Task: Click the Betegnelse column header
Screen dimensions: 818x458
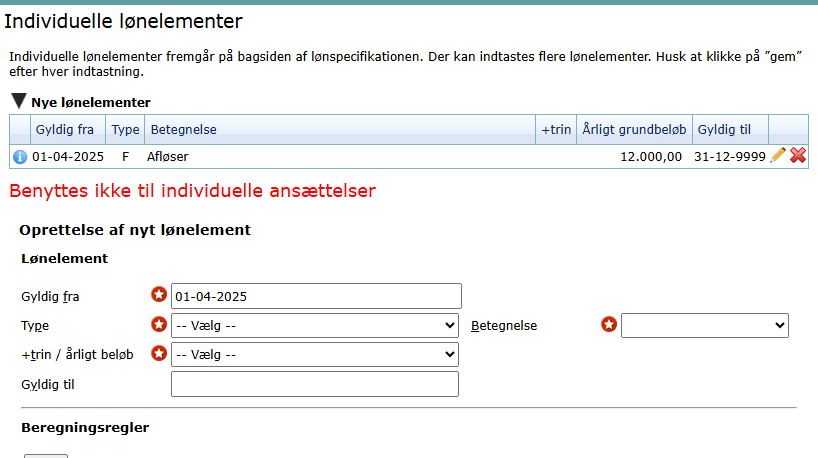Action: 340,129
